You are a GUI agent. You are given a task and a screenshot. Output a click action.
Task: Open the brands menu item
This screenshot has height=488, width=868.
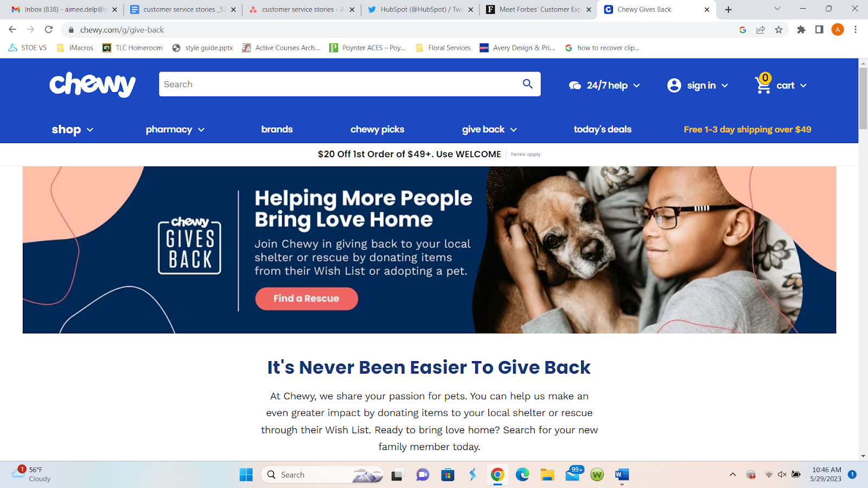coord(277,129)
